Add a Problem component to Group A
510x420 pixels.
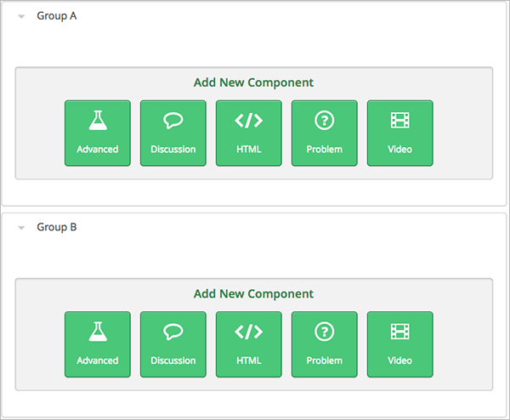coord(324,133)
